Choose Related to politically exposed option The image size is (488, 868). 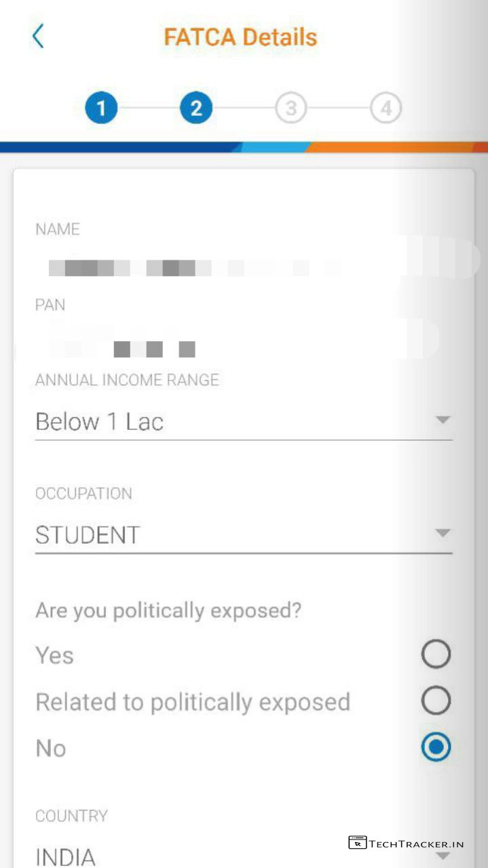[x=436, y=701]
